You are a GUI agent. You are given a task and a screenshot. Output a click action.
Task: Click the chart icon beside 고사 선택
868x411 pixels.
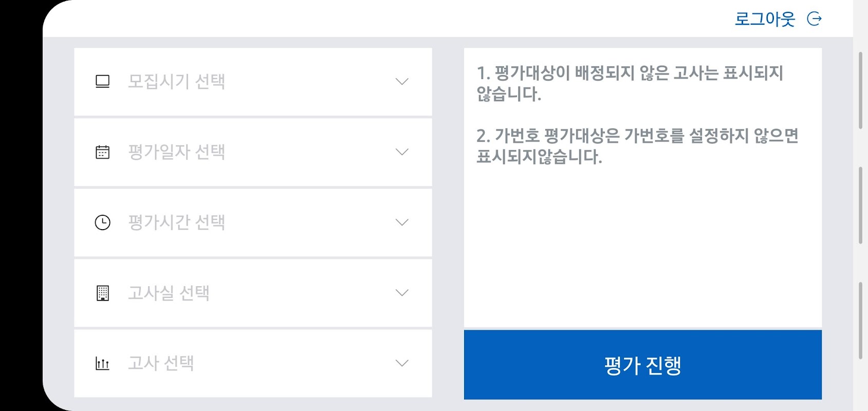coord(103,364)
